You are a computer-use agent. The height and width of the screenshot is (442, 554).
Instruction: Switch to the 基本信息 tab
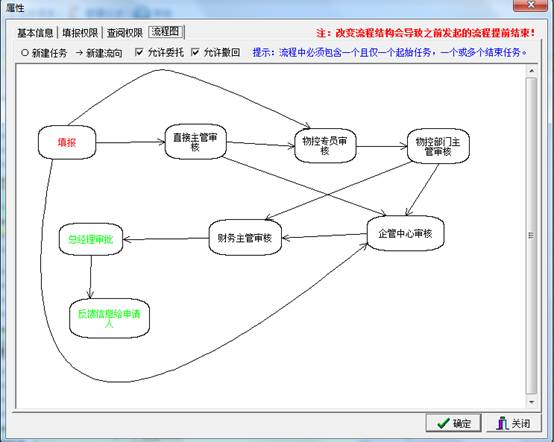(x=35, y=33)
